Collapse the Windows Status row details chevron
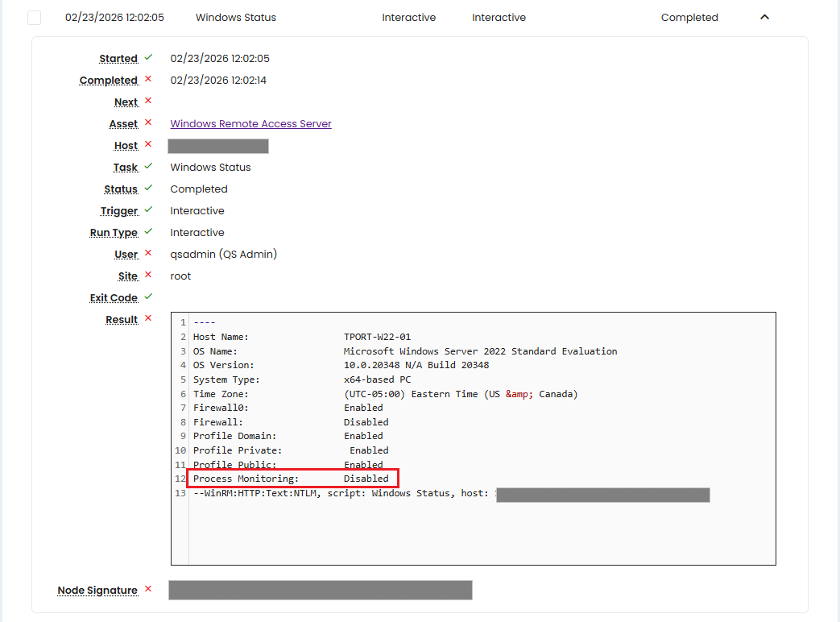The width and height of the screenshot is (840, 622). pos(764,17)
